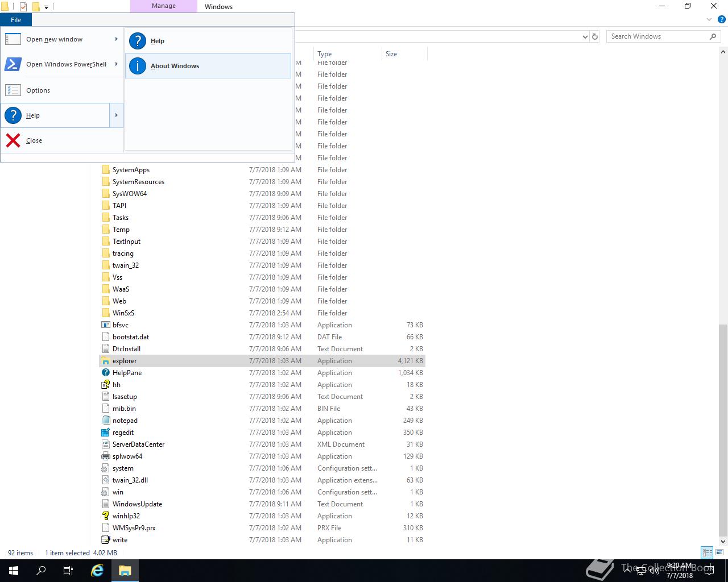Select the win configuration settings file
The width and height of the screenshot is (728, 582).
point(118,492)
